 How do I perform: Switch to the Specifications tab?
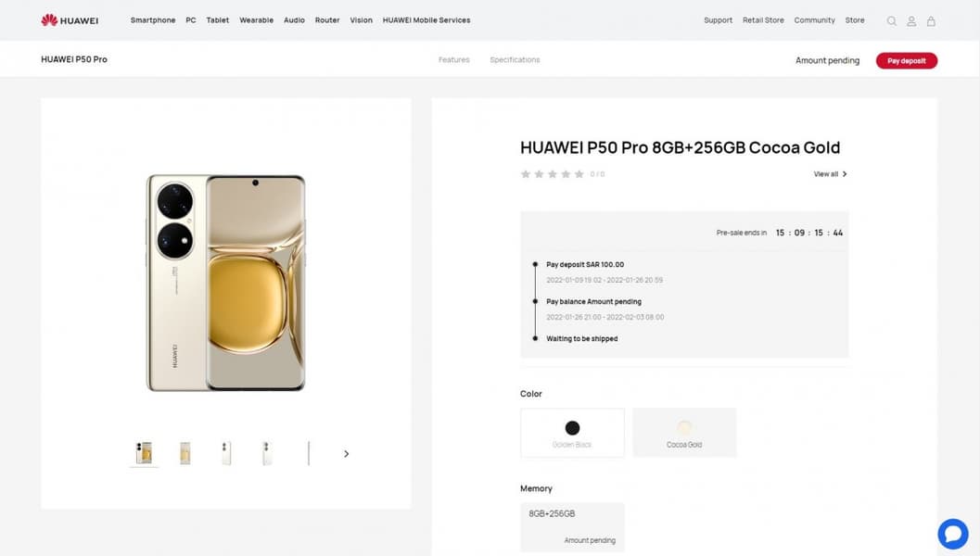(515, 60)
